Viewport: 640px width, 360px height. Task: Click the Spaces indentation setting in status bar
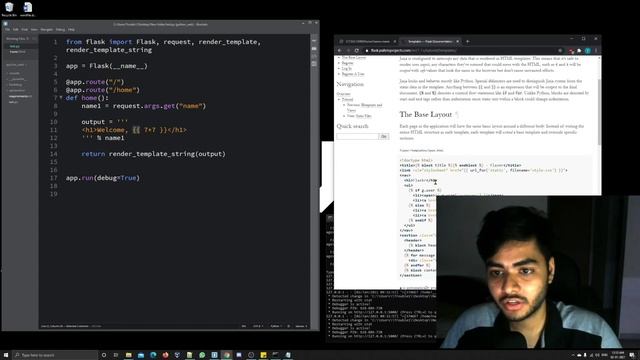[x=301, y=326]
